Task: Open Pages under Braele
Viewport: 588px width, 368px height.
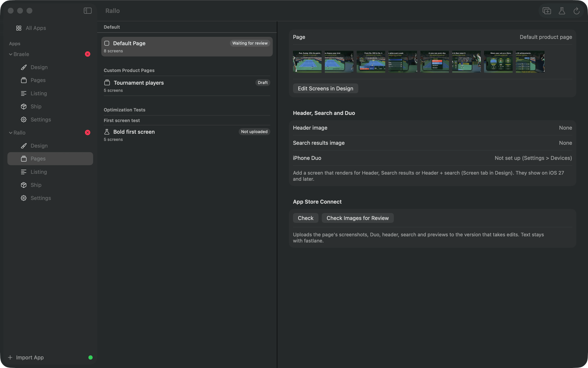Action: point(50,80)
